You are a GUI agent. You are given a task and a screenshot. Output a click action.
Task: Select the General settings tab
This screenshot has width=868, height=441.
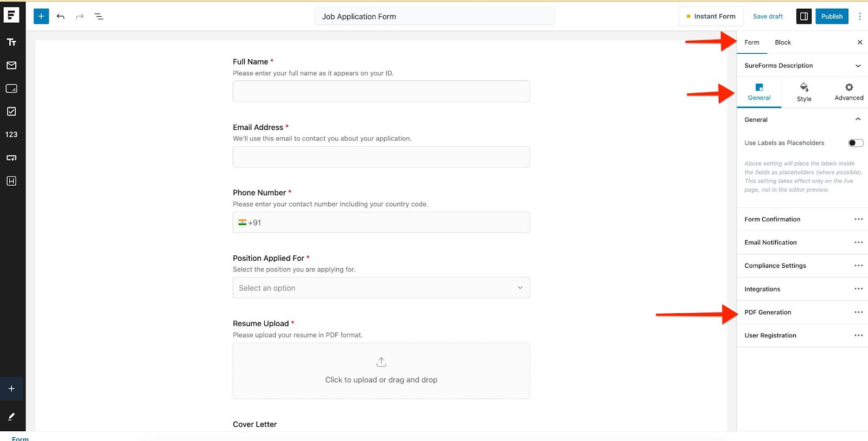click(759, 92)
